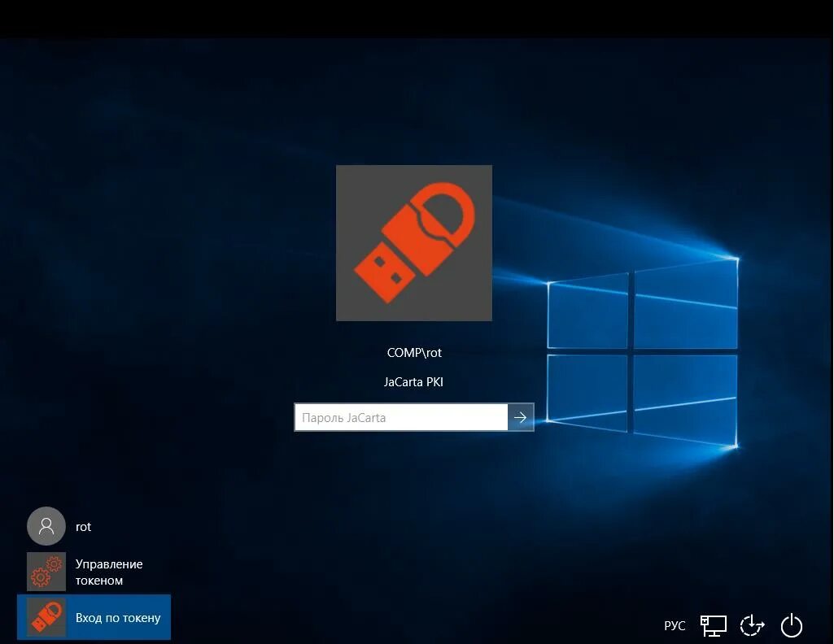Switch the РУС input language indicator

coord(675,626)
